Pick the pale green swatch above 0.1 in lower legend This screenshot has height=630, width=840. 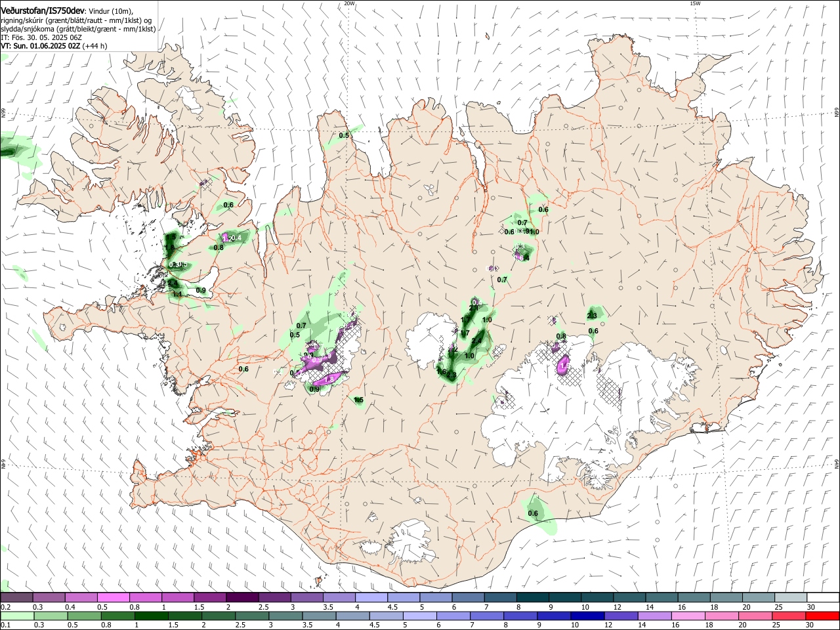(16, 616)
